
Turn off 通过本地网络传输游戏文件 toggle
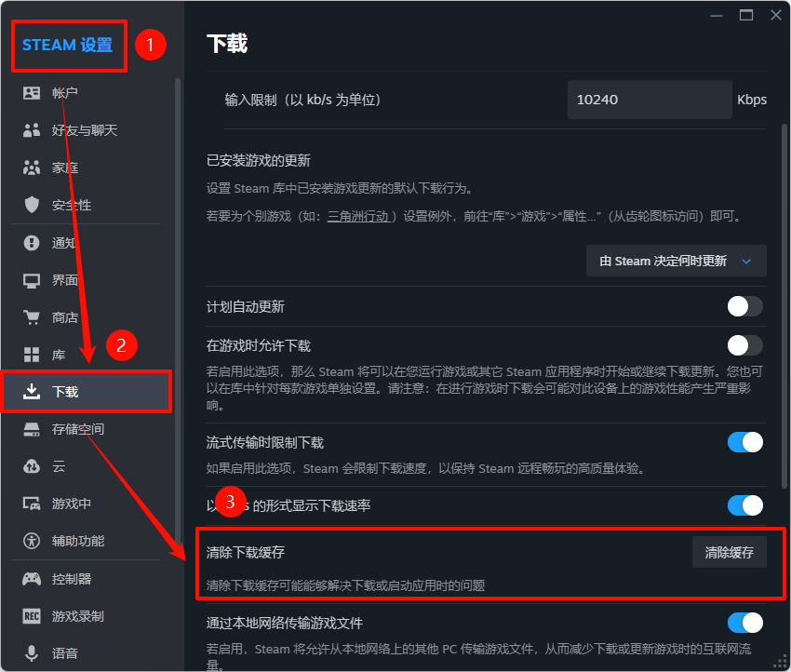point(745,623)
